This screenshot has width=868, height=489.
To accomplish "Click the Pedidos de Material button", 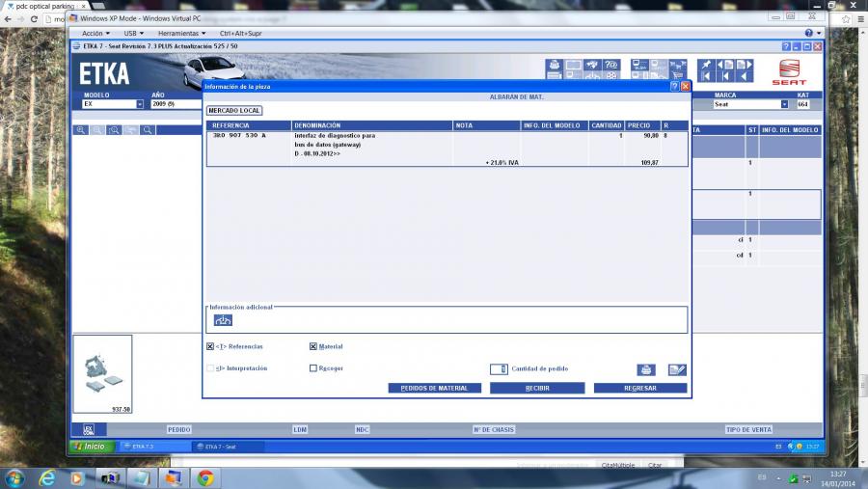I will pyautogui.click(x=434, y=388).
